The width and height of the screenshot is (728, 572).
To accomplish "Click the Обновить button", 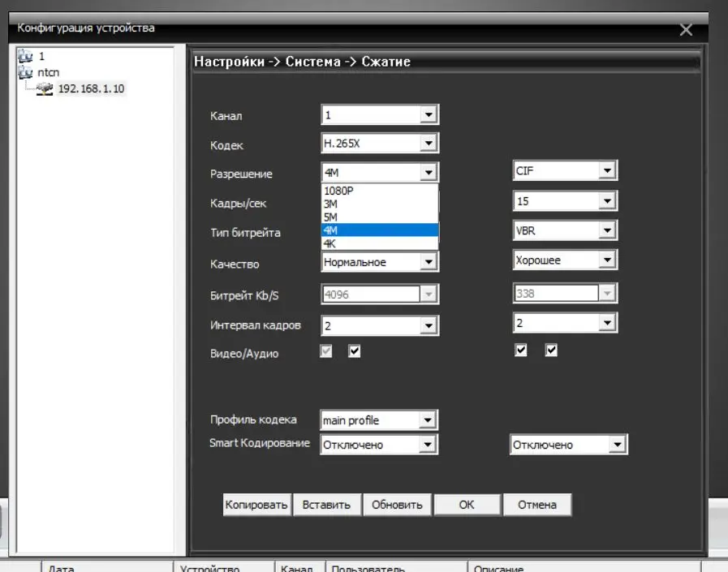I will click(397, 505).
